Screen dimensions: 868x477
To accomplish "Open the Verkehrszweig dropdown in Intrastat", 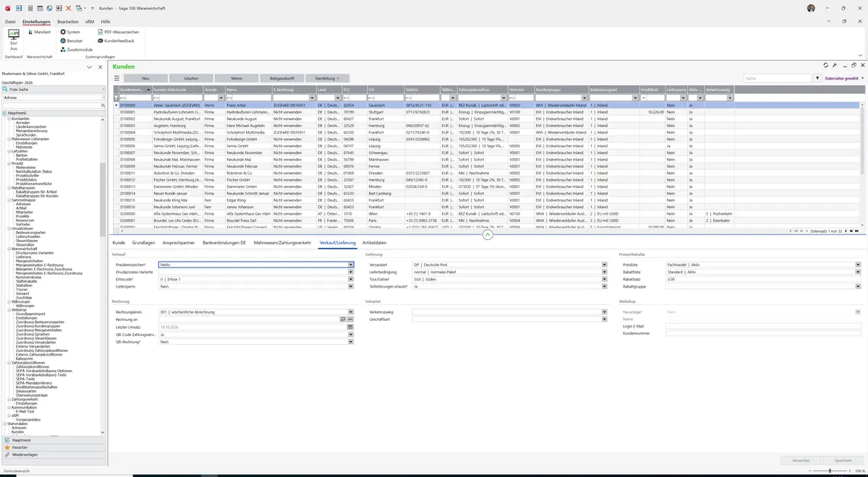I will click(605, 311).
